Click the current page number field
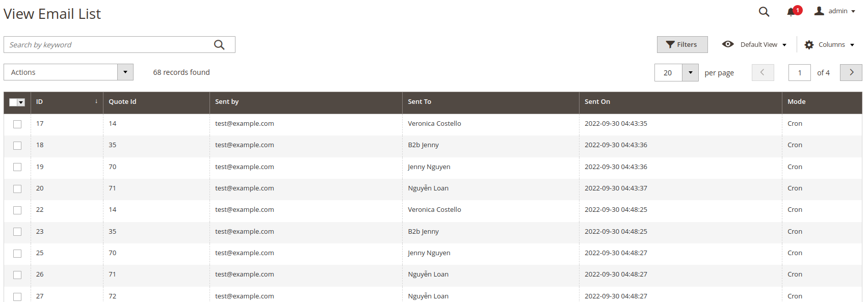Image resolution: width=868 pixels, height=302 pixels. 799,72
